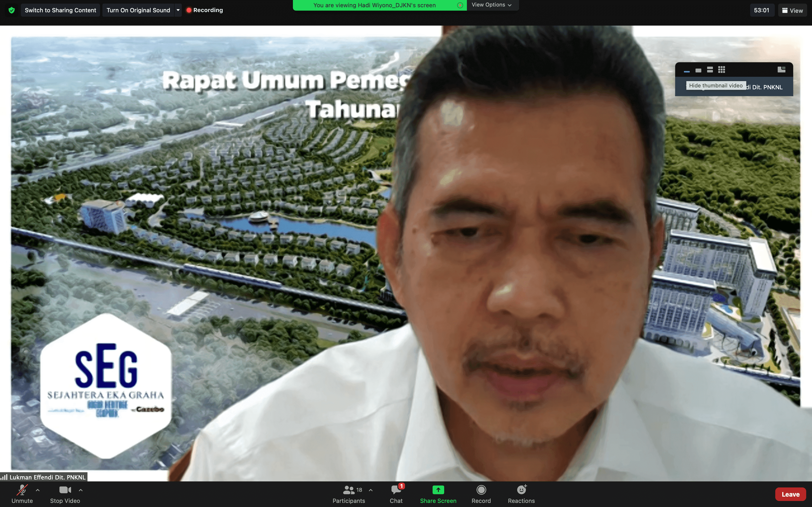
Task: Open the View layout menu
Action: pos(792,10)
